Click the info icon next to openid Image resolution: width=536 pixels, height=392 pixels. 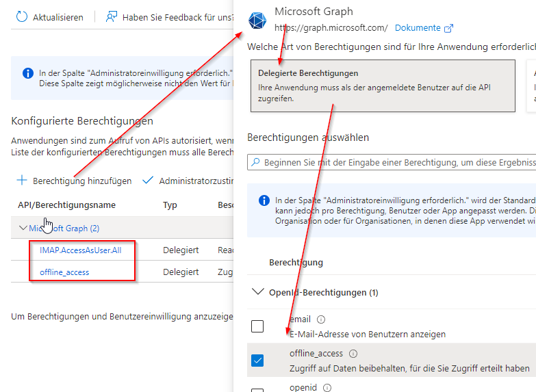(x=327, y=388)
